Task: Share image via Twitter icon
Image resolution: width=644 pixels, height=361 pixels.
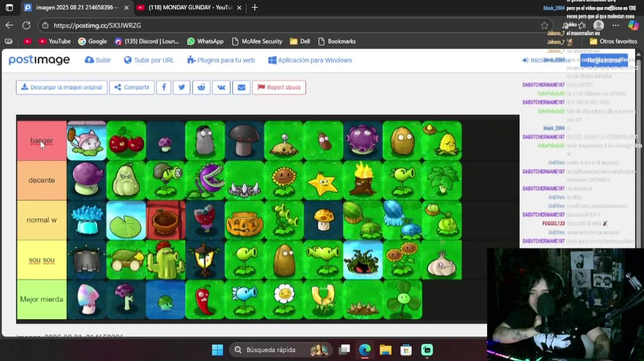Action: click(x=182, y=87)
